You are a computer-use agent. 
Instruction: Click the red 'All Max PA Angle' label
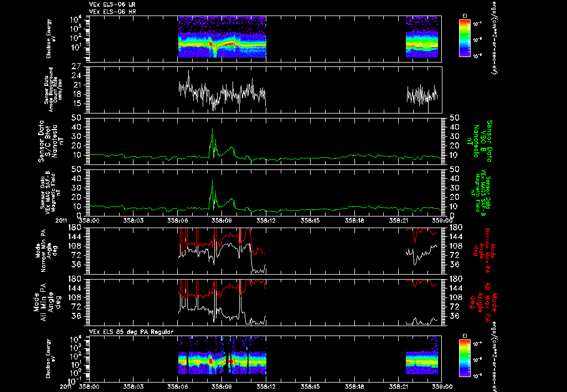(x=484, y=302)
